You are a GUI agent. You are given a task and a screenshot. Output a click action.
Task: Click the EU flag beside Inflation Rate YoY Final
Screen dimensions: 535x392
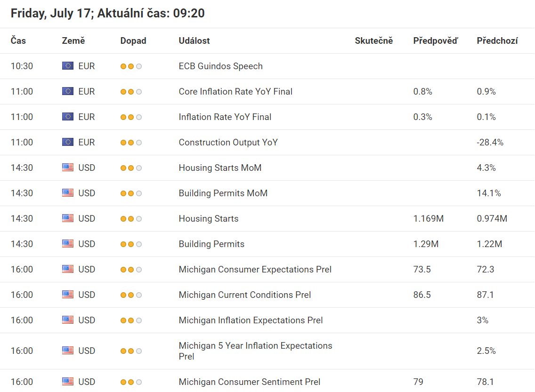(68, 117)
